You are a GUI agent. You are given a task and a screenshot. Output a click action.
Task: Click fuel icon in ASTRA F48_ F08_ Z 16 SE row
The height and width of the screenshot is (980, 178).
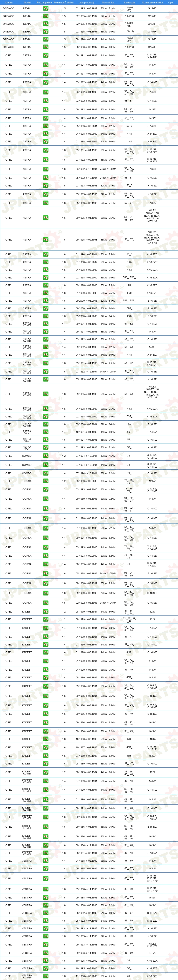(x=45, y=300)
